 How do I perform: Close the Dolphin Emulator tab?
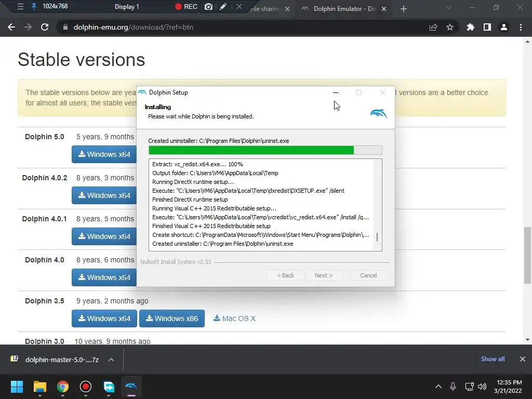click(384, 9)
